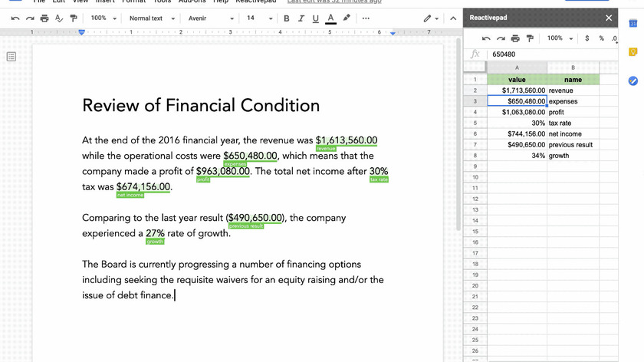Click the ($490,650.00) previous result in text
The width and height of the screenshot is (644, 362).
(x=255, y=218)
